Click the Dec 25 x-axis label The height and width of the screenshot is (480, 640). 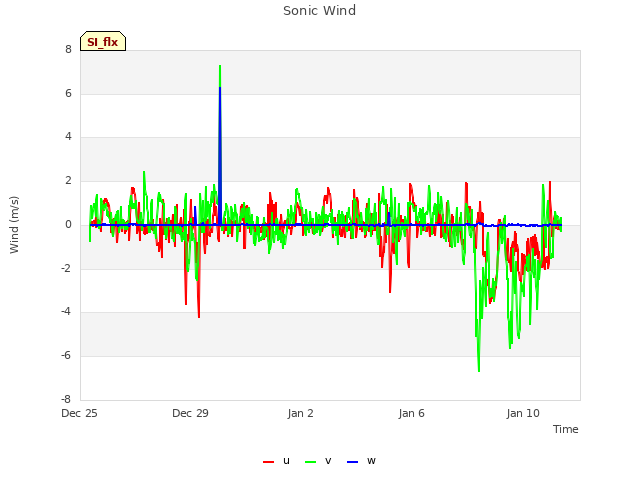(x=80, y=413)
